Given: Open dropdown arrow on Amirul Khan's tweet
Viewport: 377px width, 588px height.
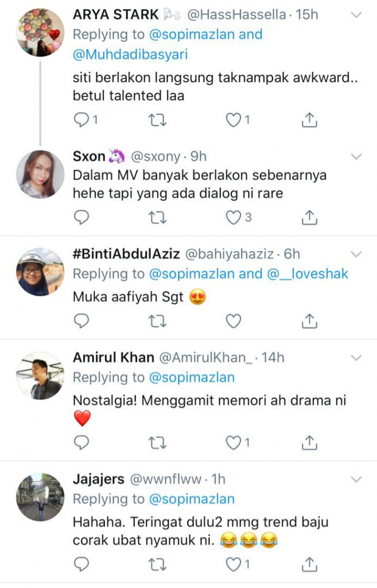Looking at the screenshot, I should pos(356,358).
